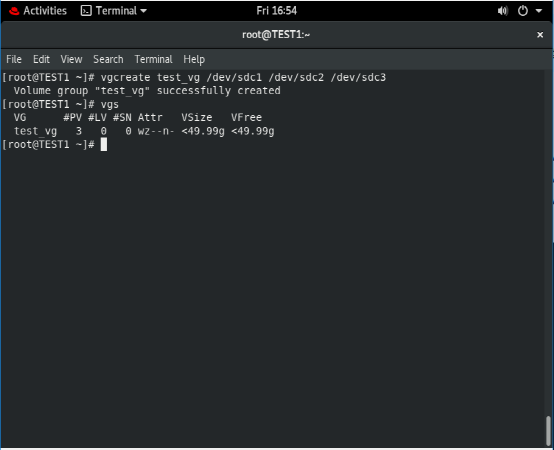Click the VSize column header
Viewport: 554px width, 450px height.
pyautogui.click(x=197, y=118)
